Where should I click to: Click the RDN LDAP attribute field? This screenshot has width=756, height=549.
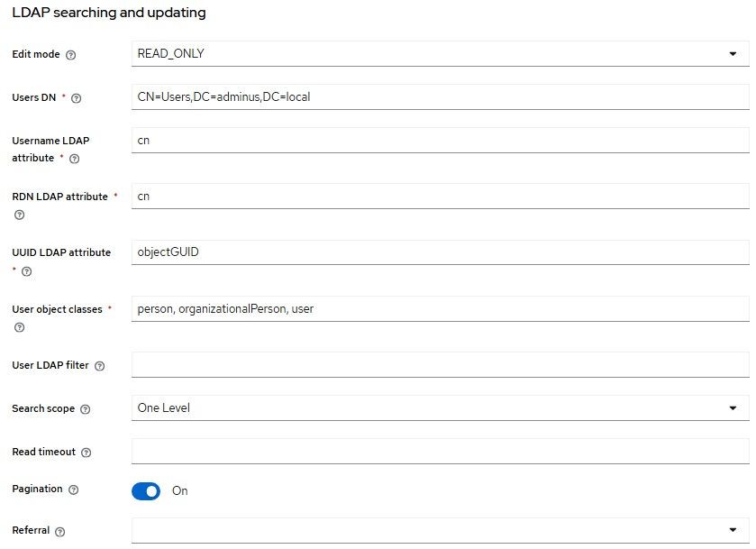point(441,197)
